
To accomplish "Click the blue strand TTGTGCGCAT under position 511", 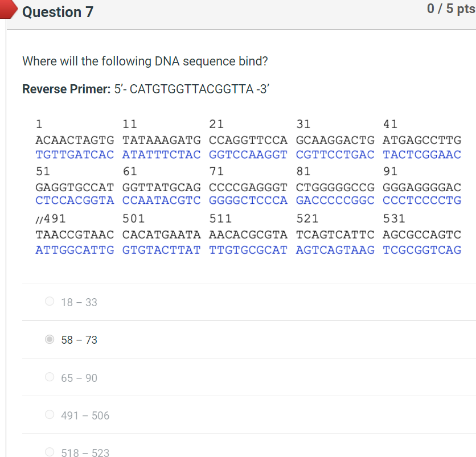I will click(x=248, y=249).
